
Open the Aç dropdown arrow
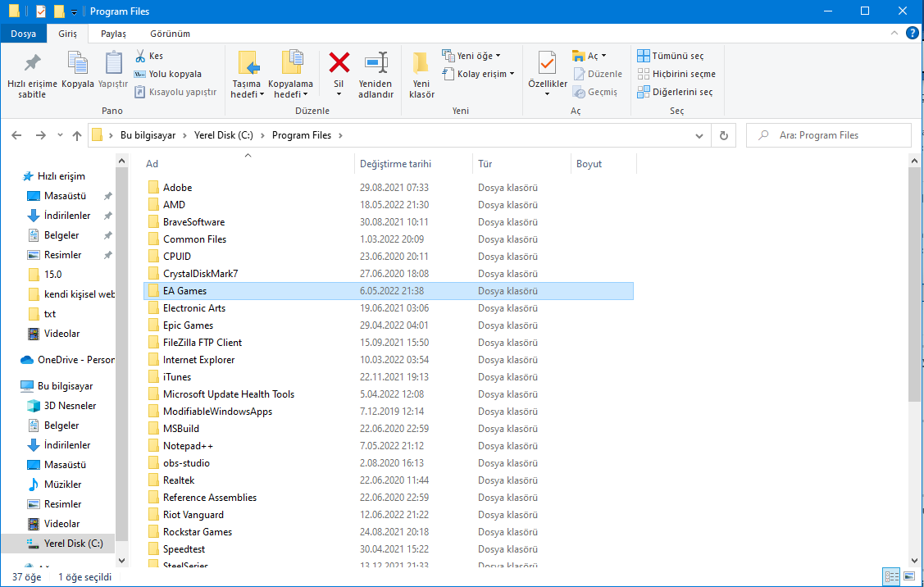click(x=604, y=56)
